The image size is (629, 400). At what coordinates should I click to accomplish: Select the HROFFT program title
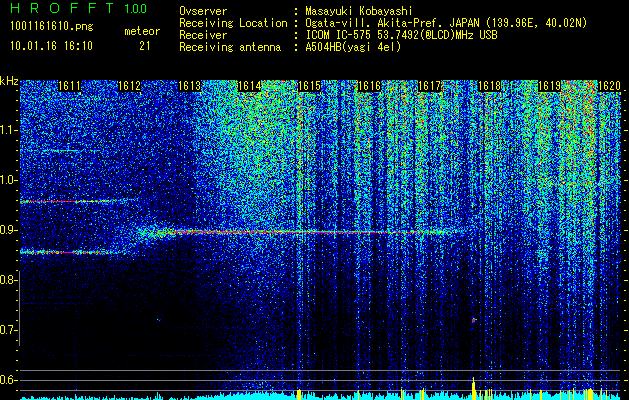coord(62,8)
